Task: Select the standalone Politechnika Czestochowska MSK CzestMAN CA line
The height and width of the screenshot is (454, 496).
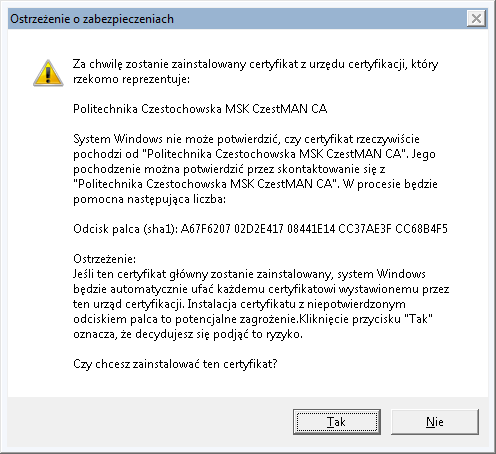Action: 200,109
